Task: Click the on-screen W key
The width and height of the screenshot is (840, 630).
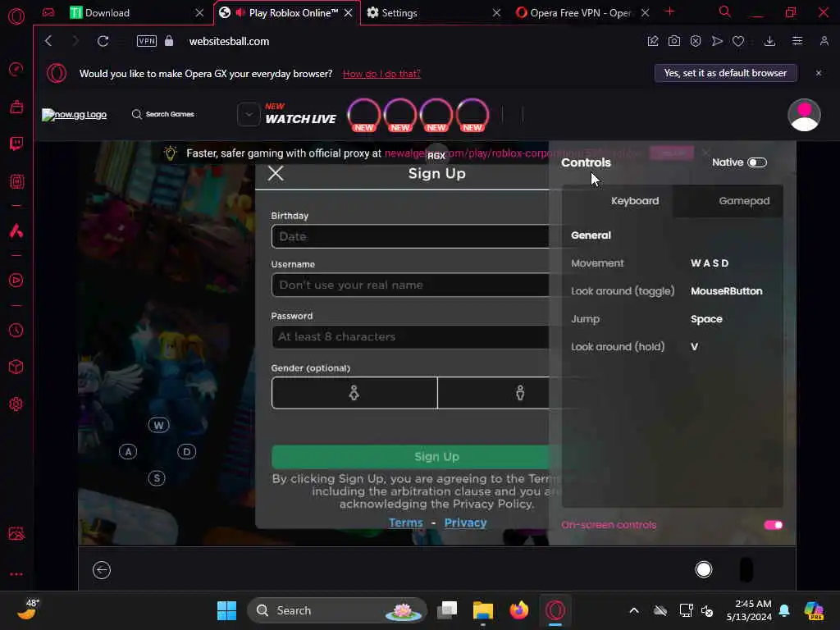Action: tap(158, 426)
